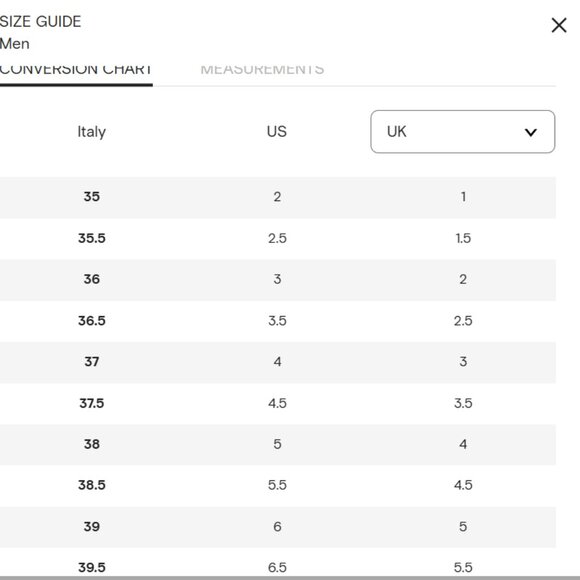Click US value in Italy 36.5 row
Screen dimensions: 580x580
click(x=277, y=320)
